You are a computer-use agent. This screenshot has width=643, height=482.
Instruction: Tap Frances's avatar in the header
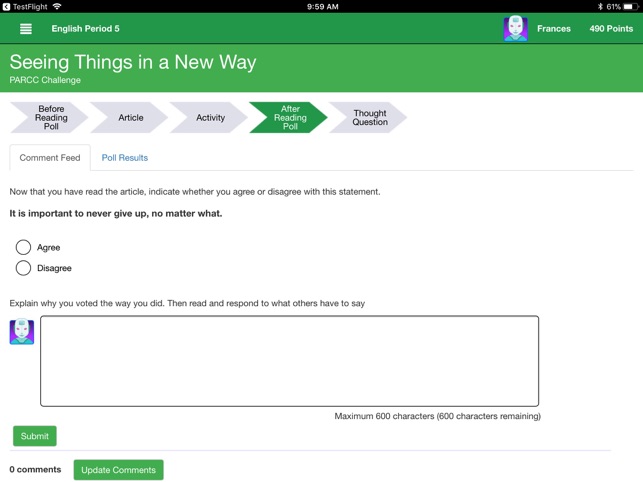[515, 29]
